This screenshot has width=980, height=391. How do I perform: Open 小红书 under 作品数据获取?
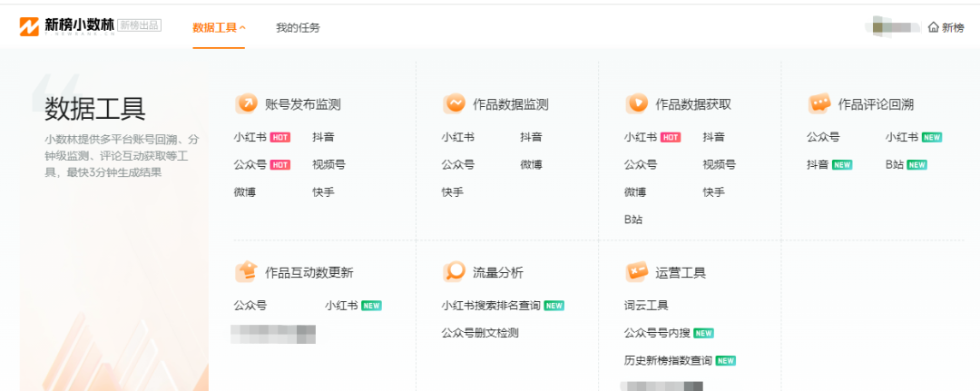coord(640,137)
